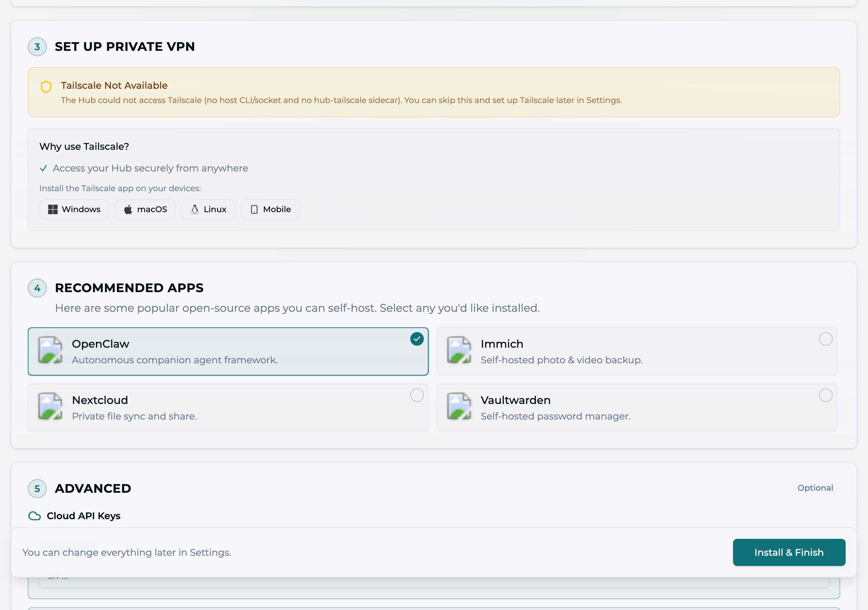This screenshot has height=610, width=868.
Task: Click the step 3 number badge
Action: [x=37, y=47]
